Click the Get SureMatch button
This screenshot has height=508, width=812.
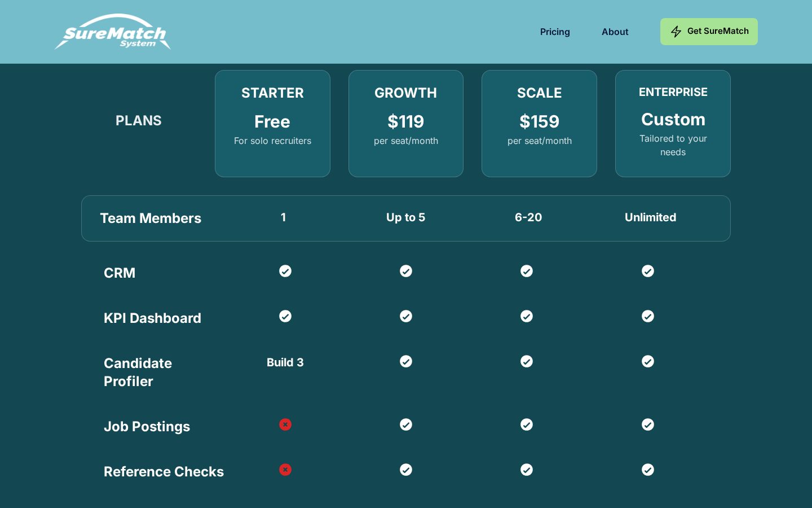pyautogui.click(x=709, y=32)
